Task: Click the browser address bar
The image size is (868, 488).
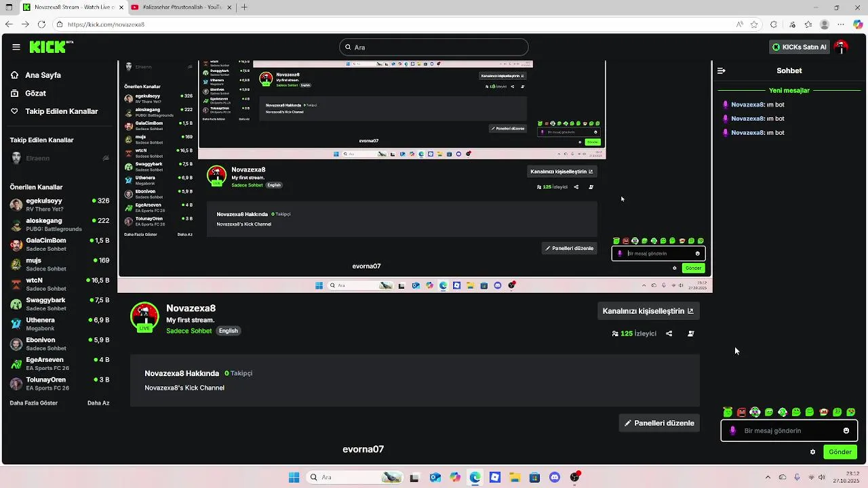Action: (x=393, y=24)
